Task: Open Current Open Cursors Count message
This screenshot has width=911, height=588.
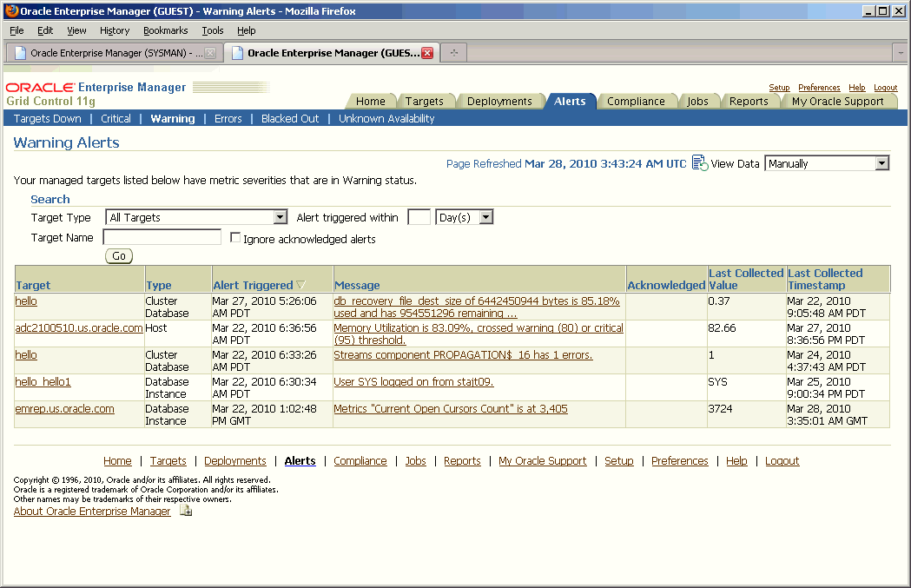Action: [x=450, y=408]
